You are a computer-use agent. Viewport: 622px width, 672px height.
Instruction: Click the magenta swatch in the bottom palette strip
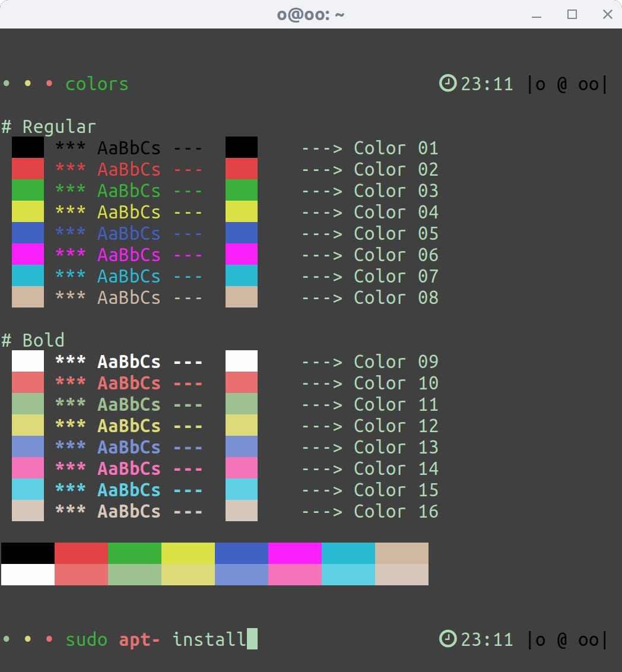point(294,553)
